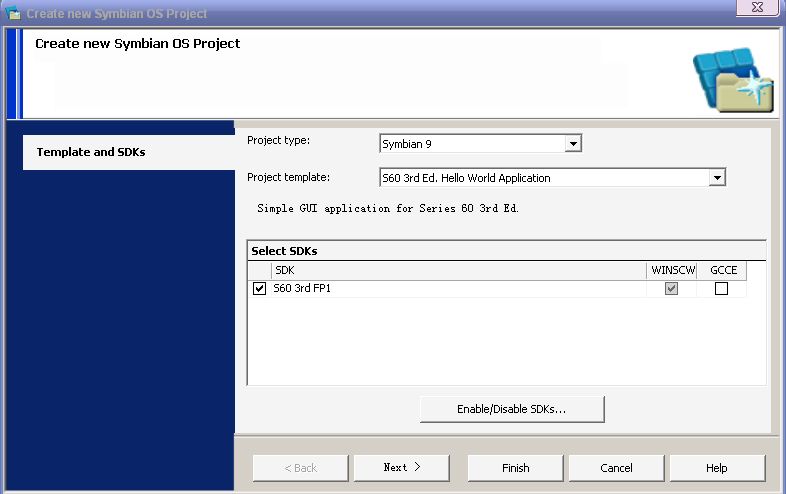Go back with the Back button
The height and width of the screenshot is (494, 786).
click(x=300, y=468)
